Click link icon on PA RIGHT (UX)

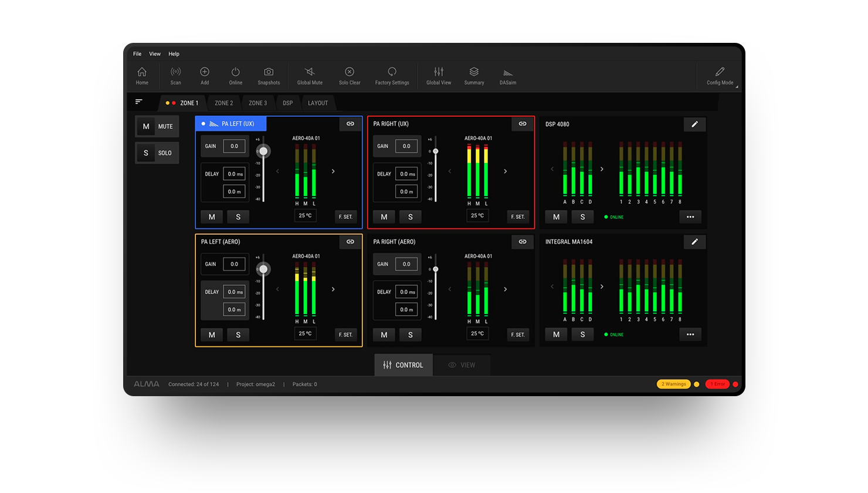point(522,124)
